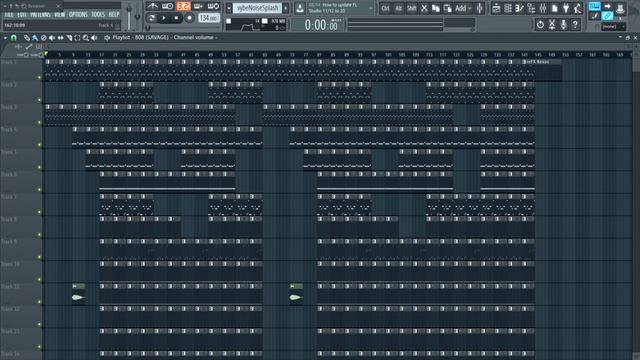The image size is (640, 360).
Task: Click the download/render icon
Action: [300, 8]
